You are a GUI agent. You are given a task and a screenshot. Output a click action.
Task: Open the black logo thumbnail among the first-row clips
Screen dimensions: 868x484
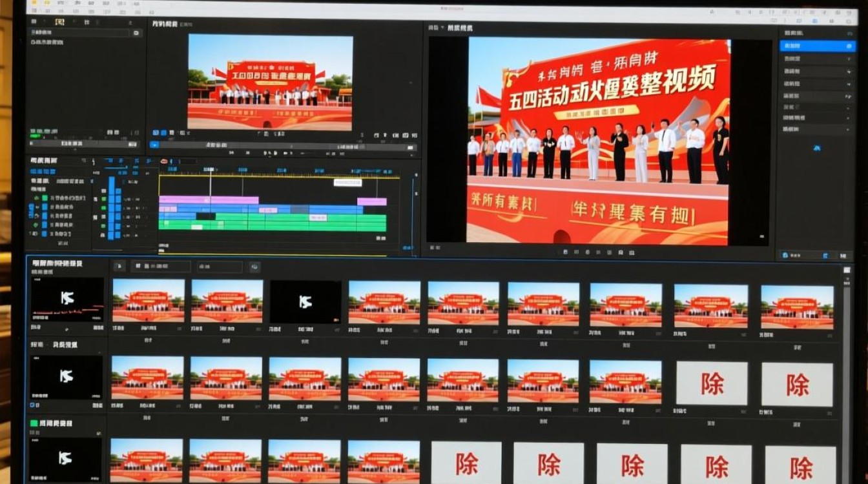305,301
